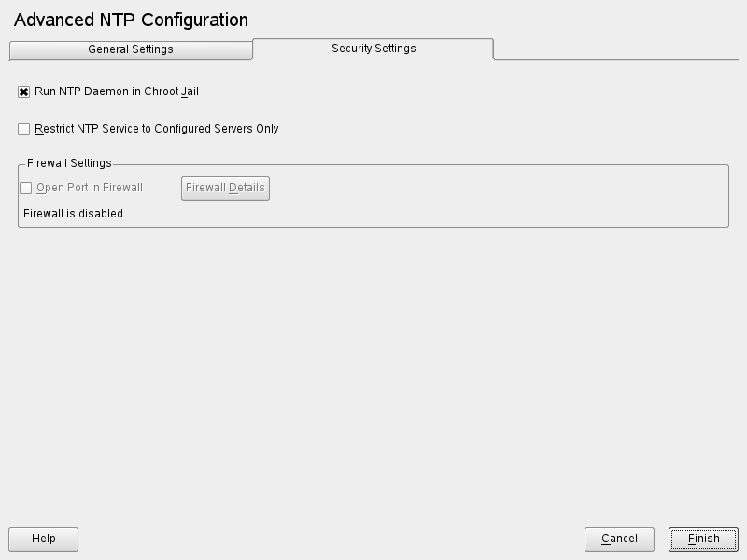The height and width of the screenshot is (560, 747).
Task: Open the Firewall Details button
Action: tap(225, 188)
